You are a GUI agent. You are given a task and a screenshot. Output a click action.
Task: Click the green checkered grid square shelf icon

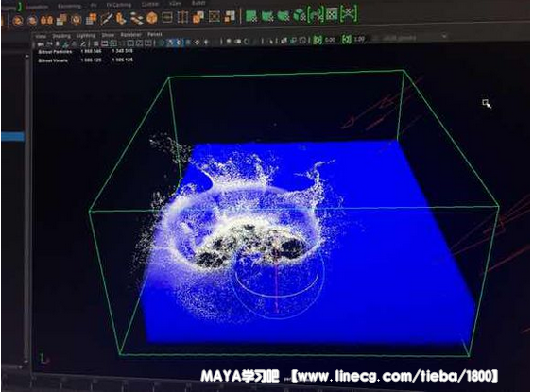coord(332,14)
